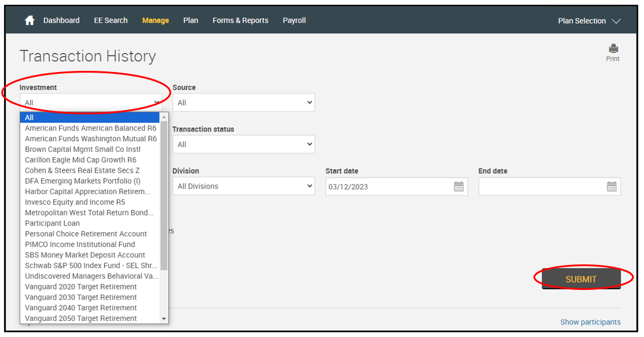Screen dimensions: 644x337
Task: Switch to the Payroll tab
Action: pyautogui.click(x=294, y=20)
